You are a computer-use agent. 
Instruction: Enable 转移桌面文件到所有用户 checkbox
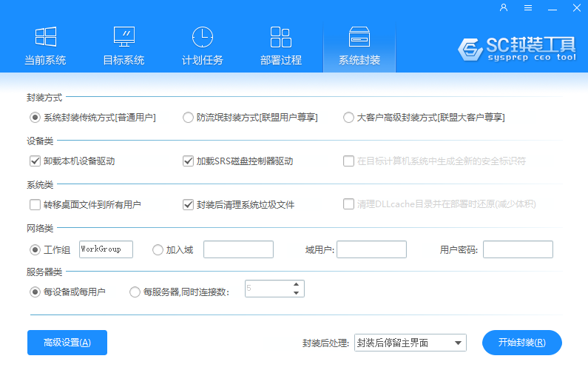35,204
